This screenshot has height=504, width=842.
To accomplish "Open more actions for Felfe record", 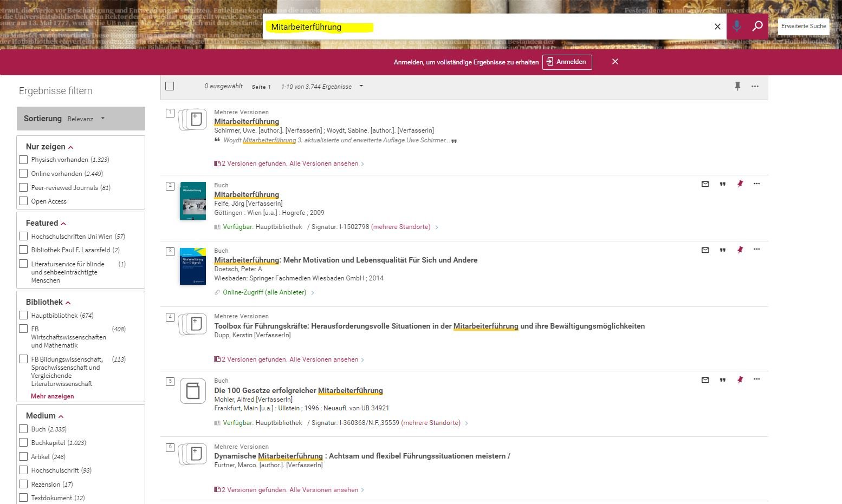I will (757, 184).
